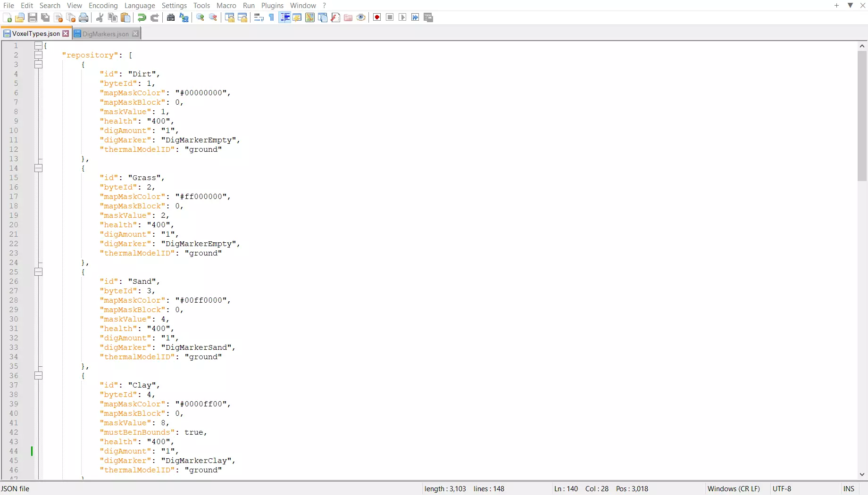Click the vertical scrollbar thumb
Viewport: 868px width, 495px height.
[x=862, y=116]
